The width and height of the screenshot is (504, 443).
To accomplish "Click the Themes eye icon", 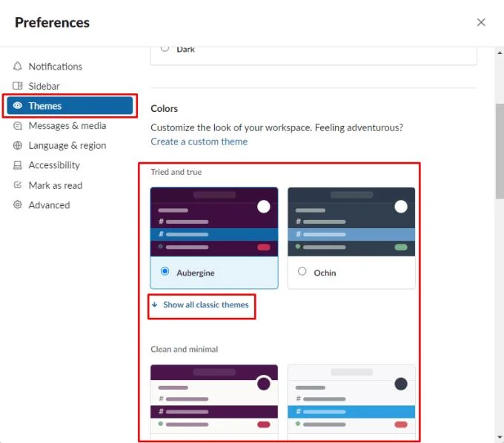I will (18, 105).
